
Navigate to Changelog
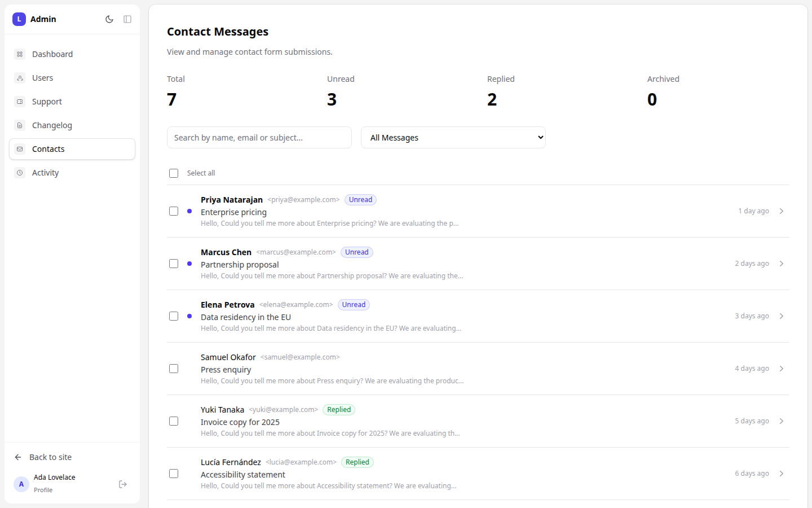tap(72, 125)
